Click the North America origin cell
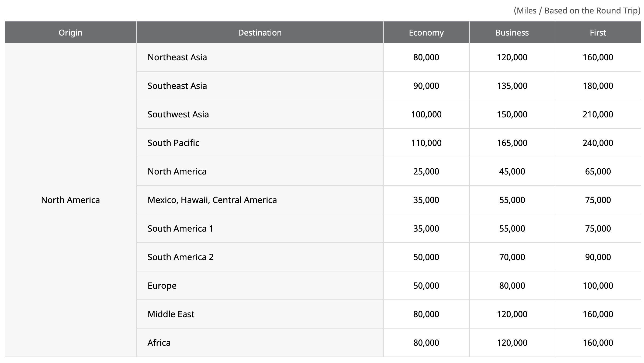Image resolution: width=644 pixels, height=363 pixels. click(x=71, y=200)
